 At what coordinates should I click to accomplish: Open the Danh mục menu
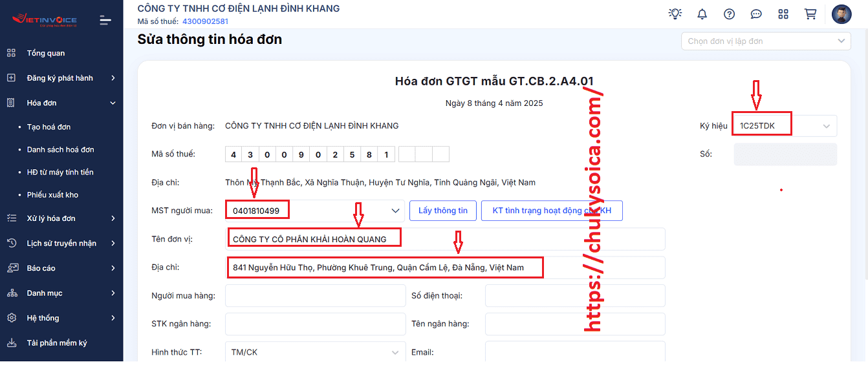(61, 293)
